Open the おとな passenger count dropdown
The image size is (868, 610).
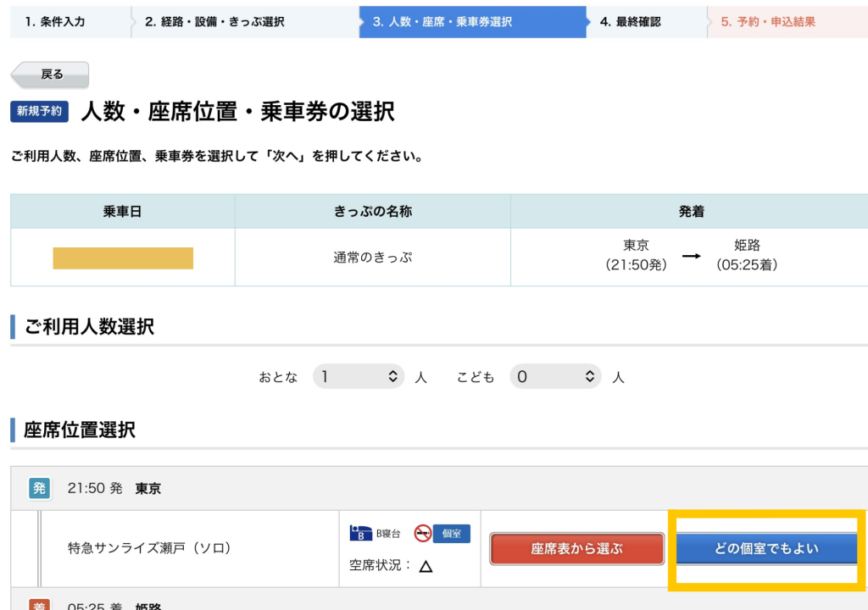pos(359,376)
